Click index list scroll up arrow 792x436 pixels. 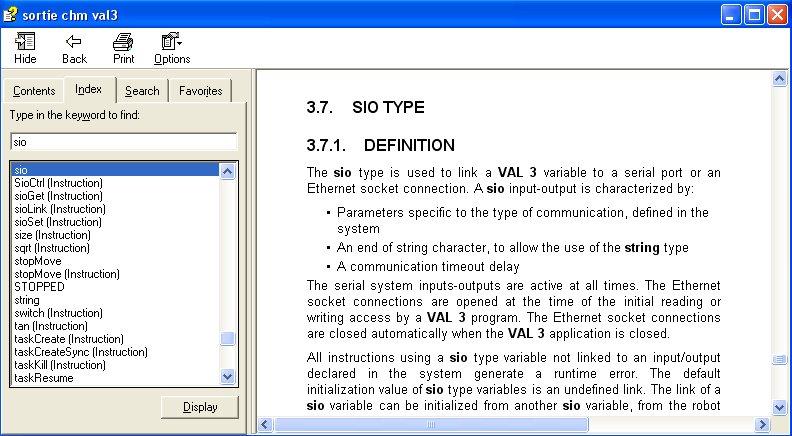227,171
